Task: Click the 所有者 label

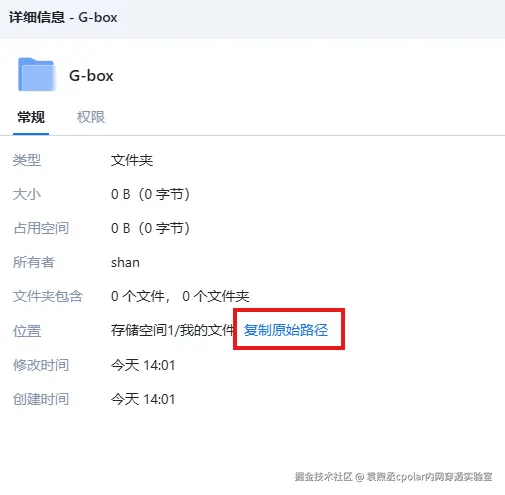Action: click(34, 262)
